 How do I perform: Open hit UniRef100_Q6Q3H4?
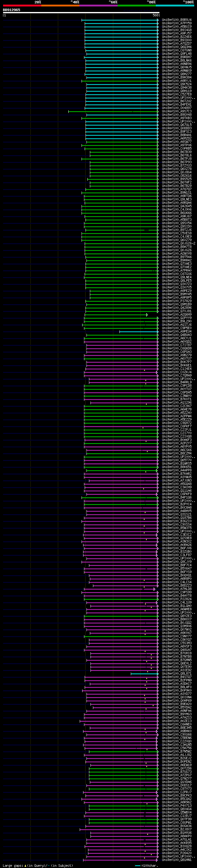click(x=176, y=47)
